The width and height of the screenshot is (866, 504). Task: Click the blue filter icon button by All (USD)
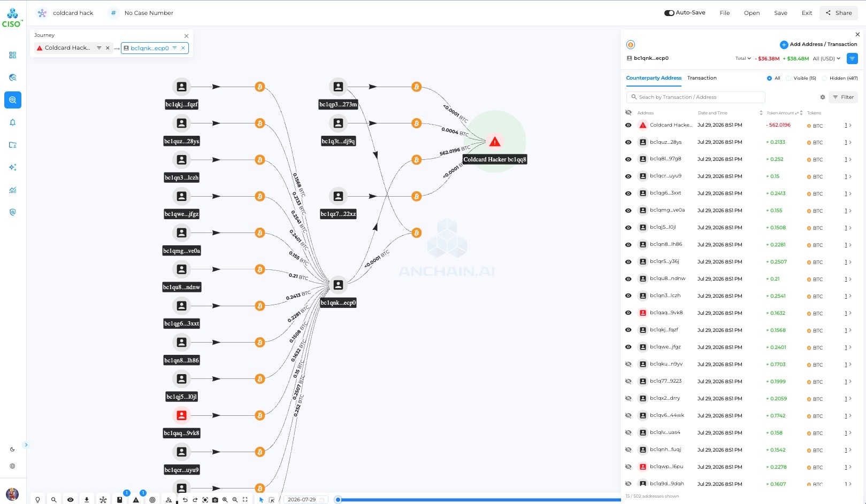[x=853, y=59]
